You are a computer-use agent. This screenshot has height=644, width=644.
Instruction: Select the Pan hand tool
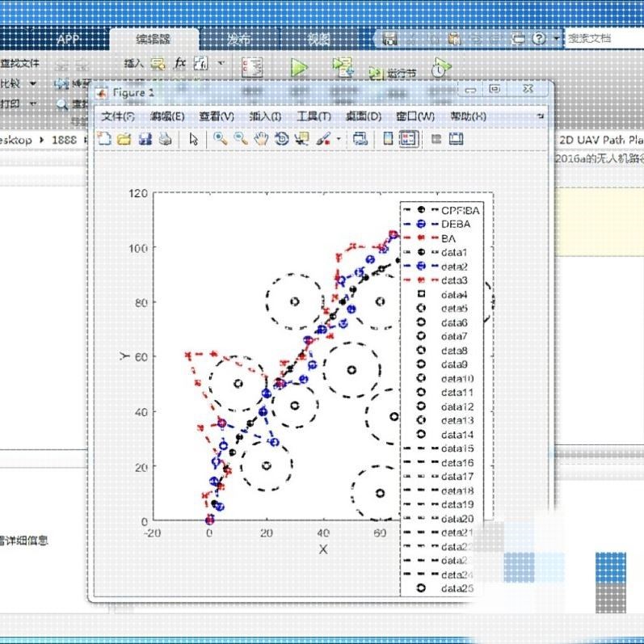tap(261, 139)
